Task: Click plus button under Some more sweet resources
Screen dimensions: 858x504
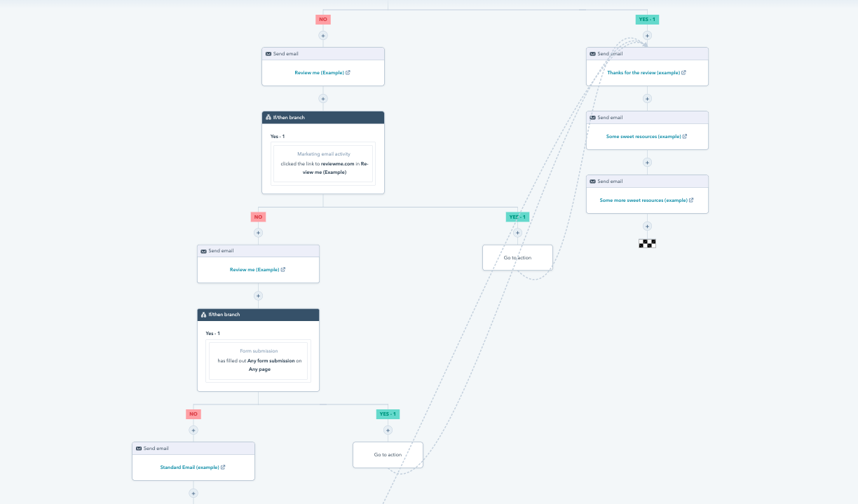Action: click(x=647, y=226)
